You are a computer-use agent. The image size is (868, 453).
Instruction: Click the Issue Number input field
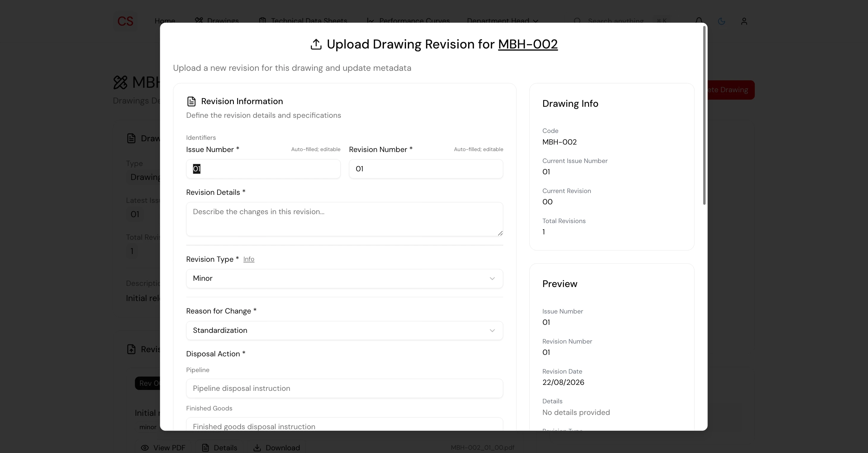click(x=263, y=169)
